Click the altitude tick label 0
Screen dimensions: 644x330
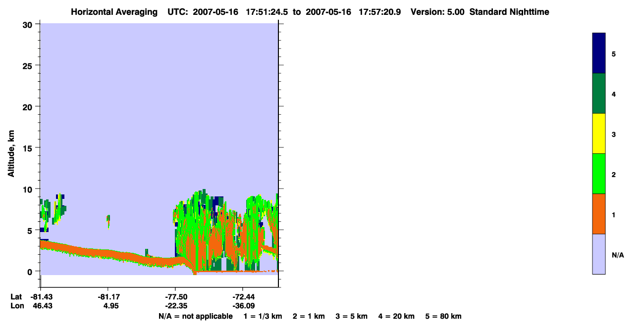pyautogui.click(x=31, y=271)
